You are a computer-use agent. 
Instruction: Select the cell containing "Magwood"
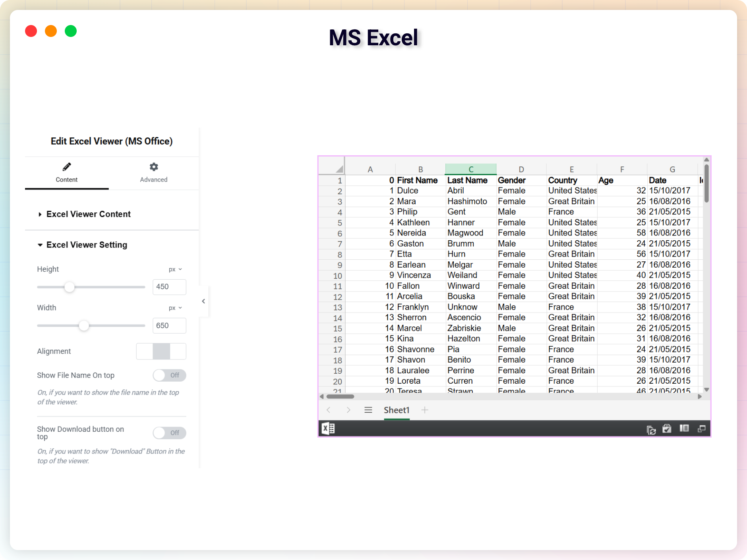471,233
